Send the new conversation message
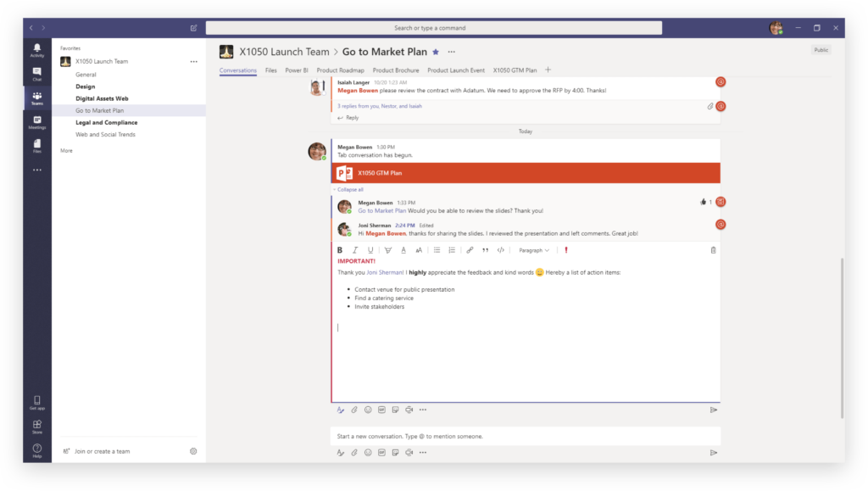This screenshot has height=491, width=868. (714, 453)
